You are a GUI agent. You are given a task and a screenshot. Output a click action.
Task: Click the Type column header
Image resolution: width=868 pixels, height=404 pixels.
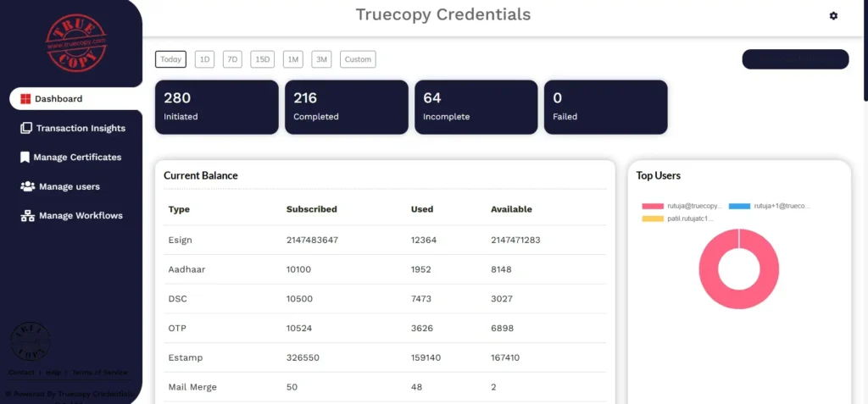(179, 209)
